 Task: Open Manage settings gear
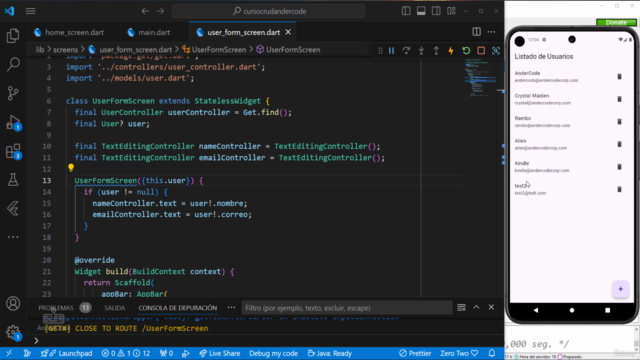pyautogui.click(x=13, y=332)
